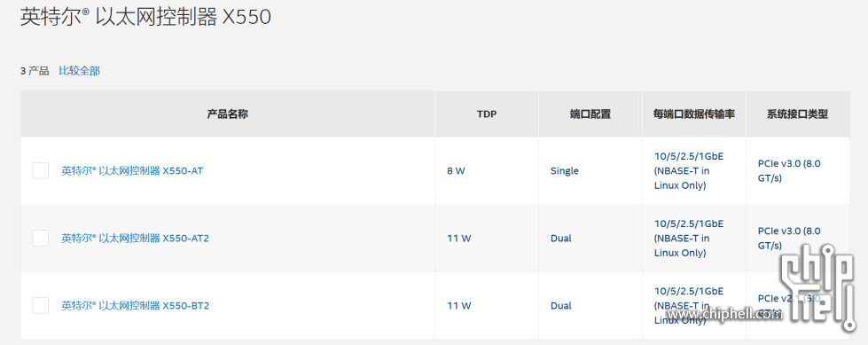Click the 8 W TDP cell

pos(456,170)
